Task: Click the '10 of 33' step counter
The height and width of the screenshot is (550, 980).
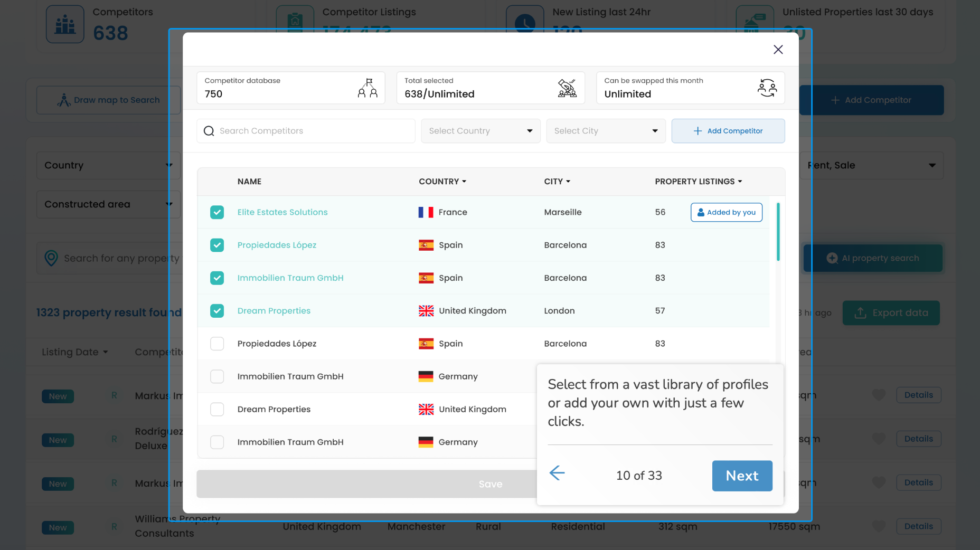Action: click(639, 476)
